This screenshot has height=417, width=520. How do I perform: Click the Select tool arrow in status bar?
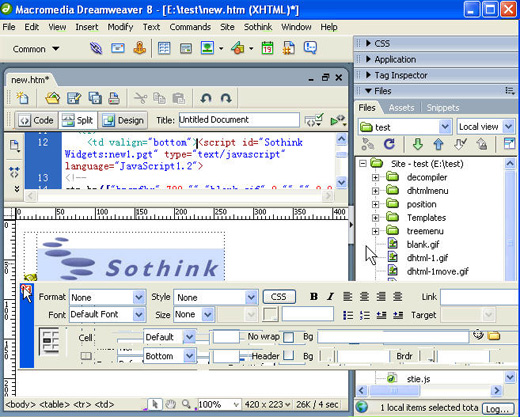tap(155, 404)
